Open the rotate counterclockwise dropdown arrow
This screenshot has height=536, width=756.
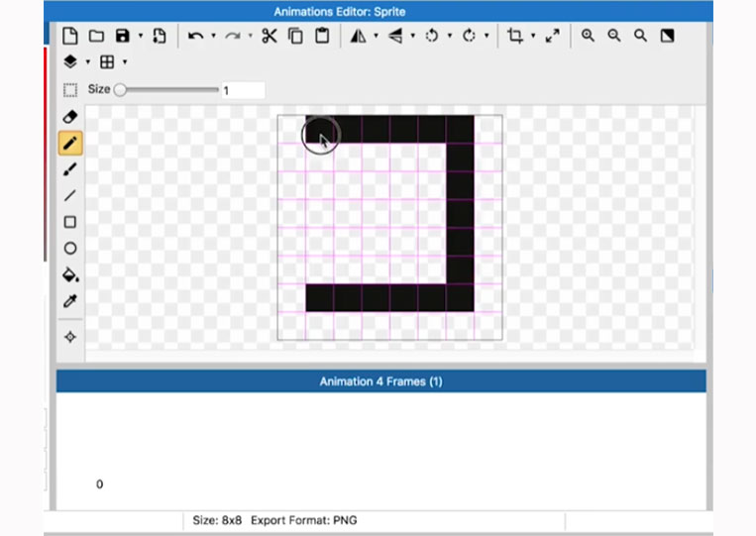point(450,36)
